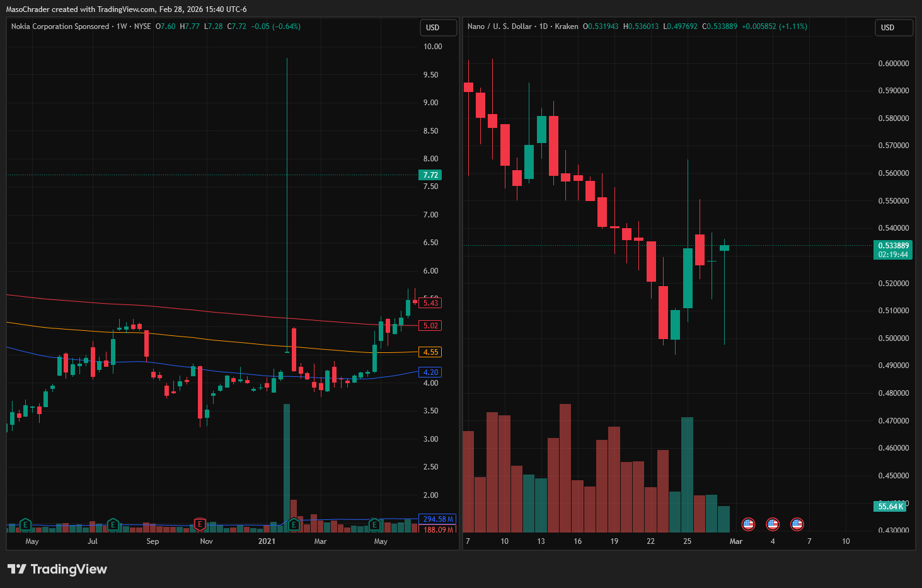Screen dimensions: 922x588
Task: Select the 5.43 red moving average label
Action: [x=430, y=303]
